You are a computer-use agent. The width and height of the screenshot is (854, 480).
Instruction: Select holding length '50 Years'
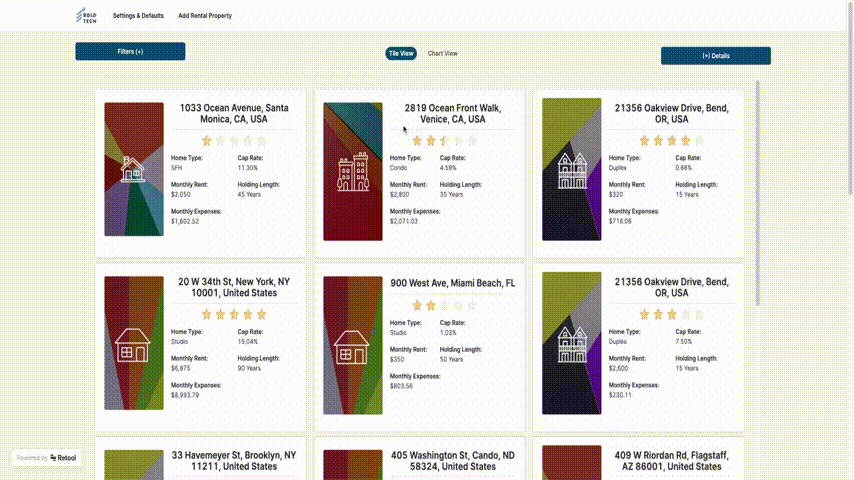[452, 360]
